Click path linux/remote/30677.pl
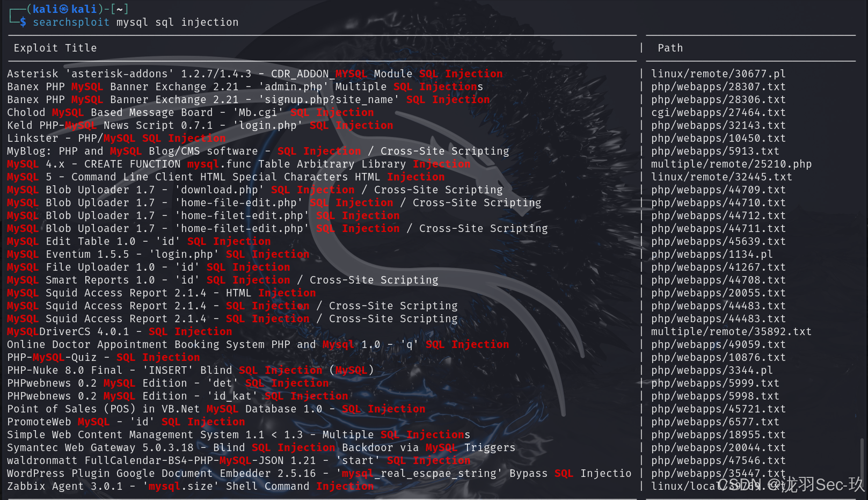The height and width of the screenshot is (500, 868). click(x=718, y=74)
